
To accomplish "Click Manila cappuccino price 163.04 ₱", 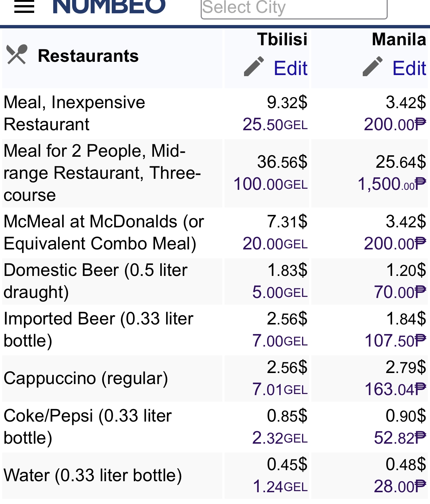I will pos(395,390).
